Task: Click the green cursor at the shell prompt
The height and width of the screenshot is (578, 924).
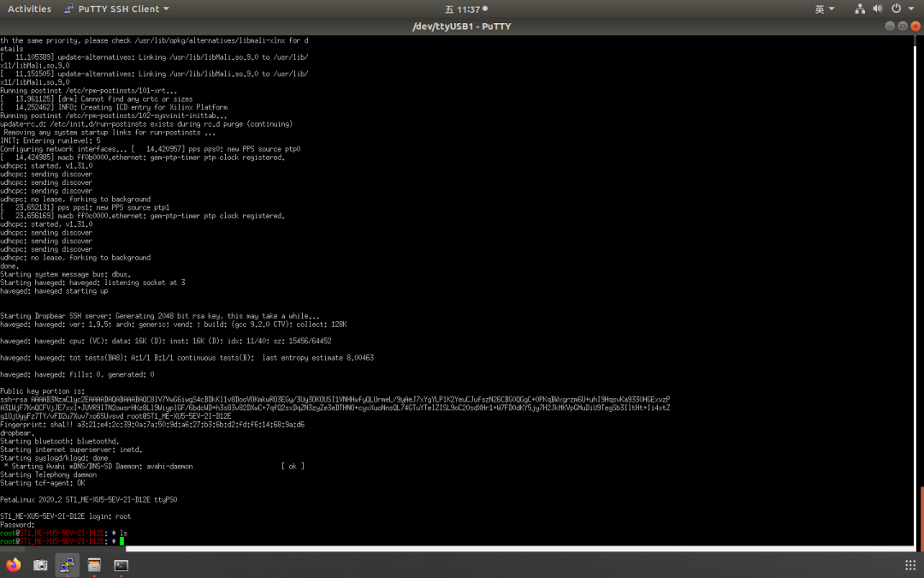Action: tap(122, 541)
